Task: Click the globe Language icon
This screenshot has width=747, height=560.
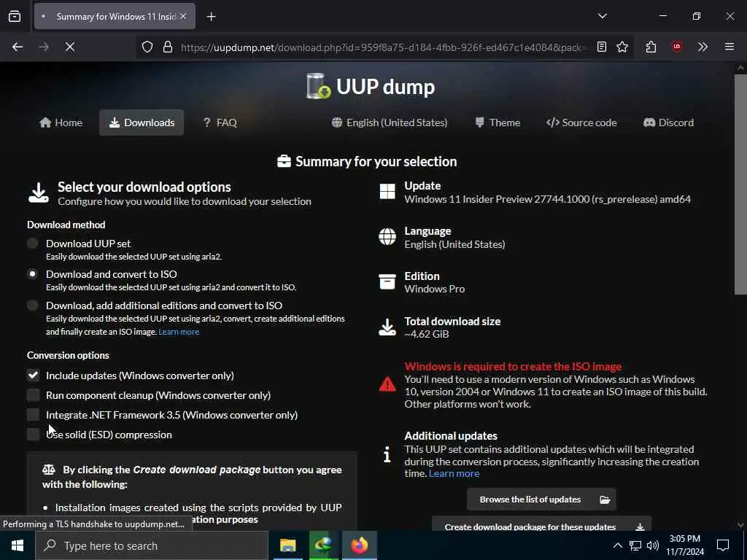Action: pyautogui.click(x=387, y=237)
